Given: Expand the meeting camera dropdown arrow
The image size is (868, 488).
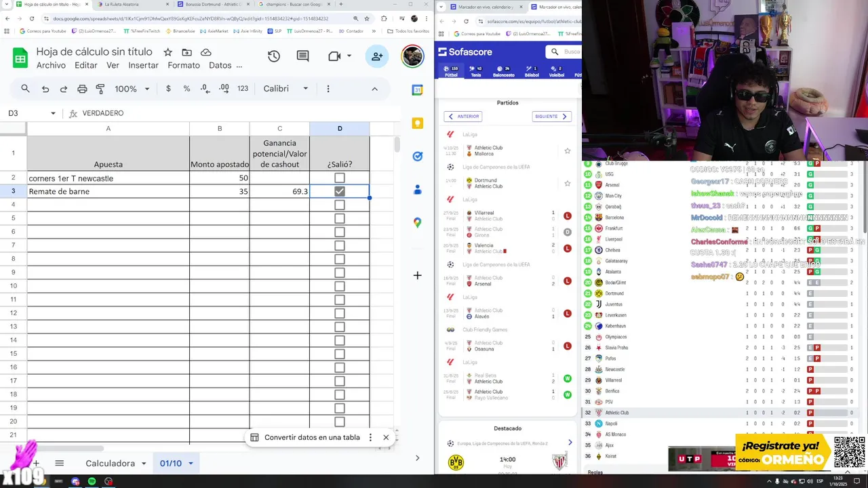Looking at the screenshot, I should click(x=349, y=56).
